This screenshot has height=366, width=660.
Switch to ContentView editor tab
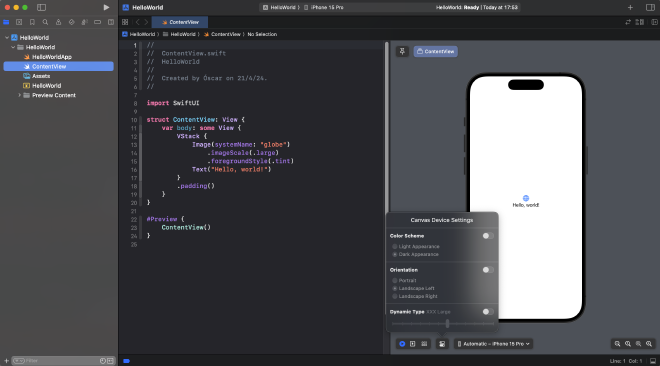point(180,22)
